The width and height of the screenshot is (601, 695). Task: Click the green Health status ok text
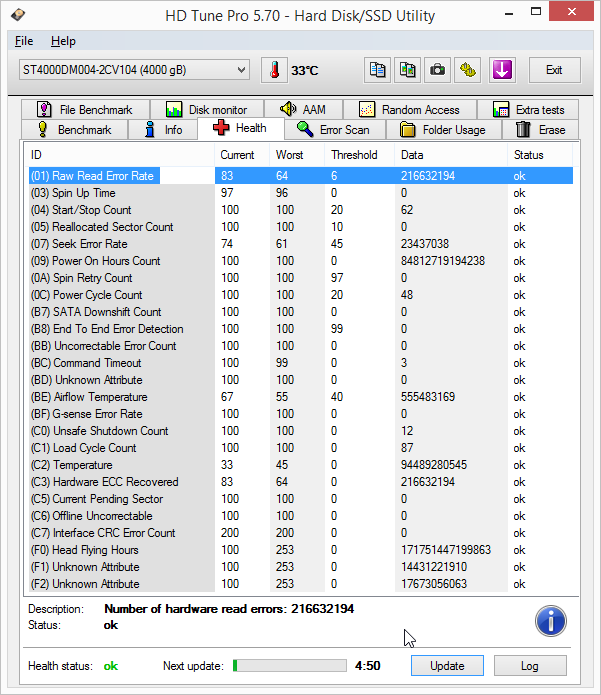(x=111, y=666)
